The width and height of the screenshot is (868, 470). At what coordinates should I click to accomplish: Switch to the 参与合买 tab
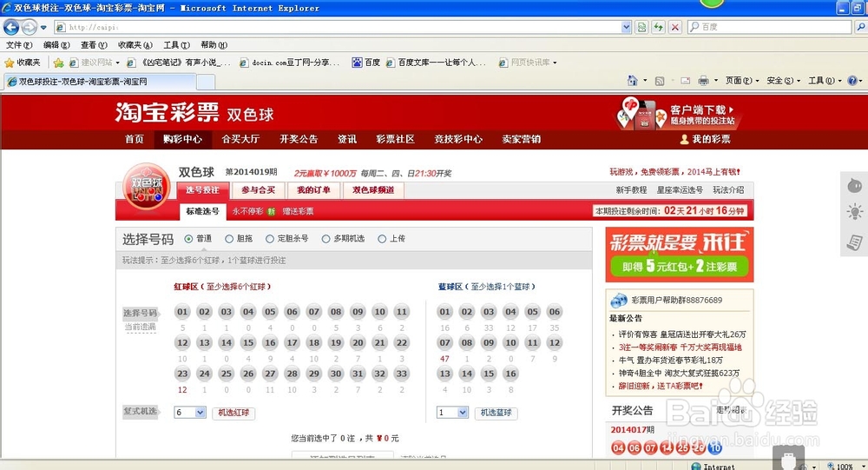[x=258, y=190]
